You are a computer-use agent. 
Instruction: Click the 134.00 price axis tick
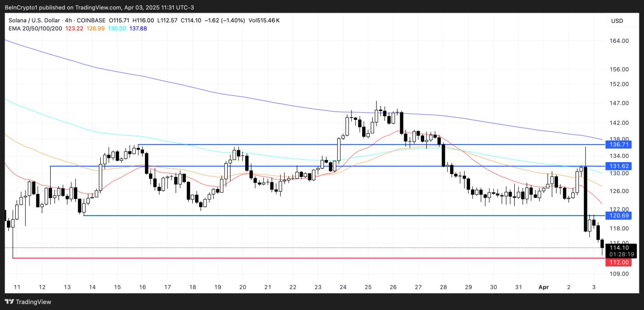coord(619,156)
